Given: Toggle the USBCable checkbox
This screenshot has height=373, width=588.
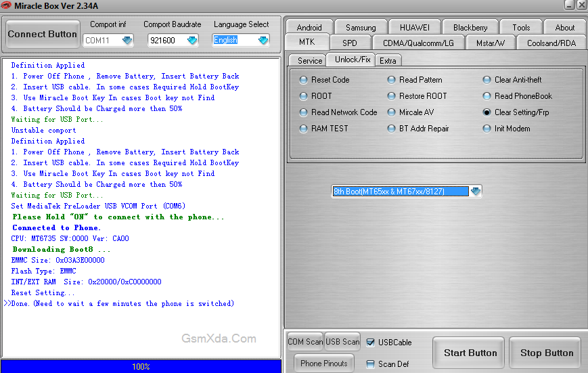Looking at the screenshot, I should coord(371,343).
